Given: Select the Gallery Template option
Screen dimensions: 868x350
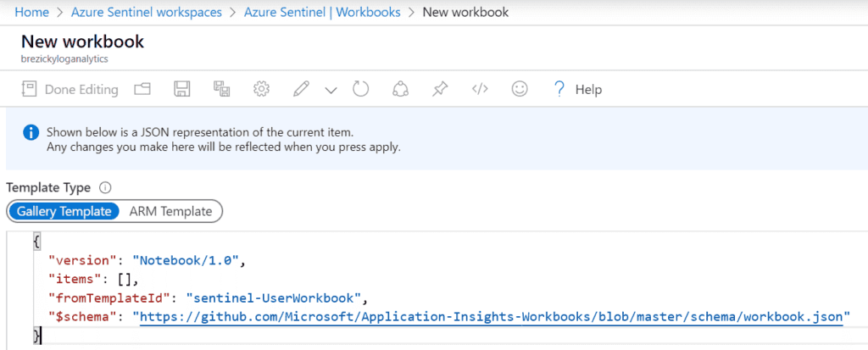Looking at the screenshot, I should (x=64, y=211).
